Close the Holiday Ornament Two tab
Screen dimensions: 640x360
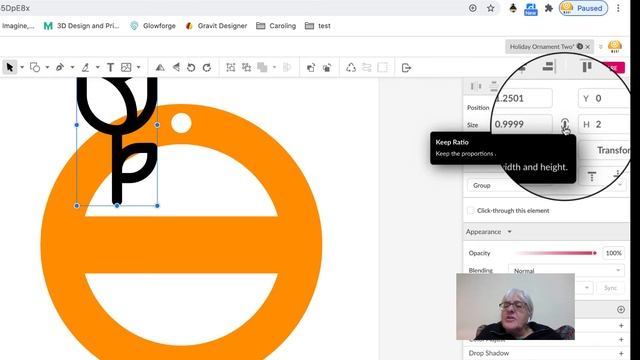point(588,47)
